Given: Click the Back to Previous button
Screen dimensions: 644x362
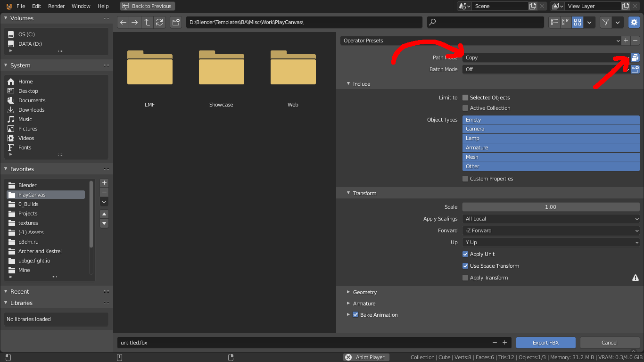Looking at the screenshot, I should (x=148, y=6).
